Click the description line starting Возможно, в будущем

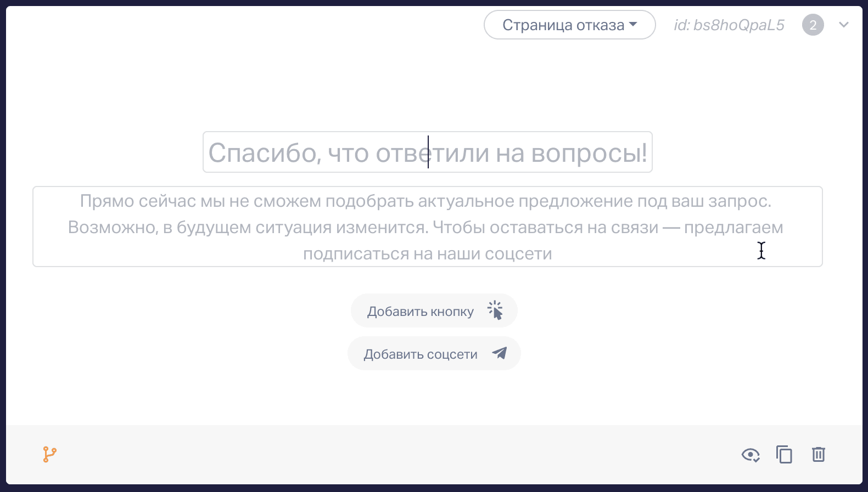(x=425, y=227)
